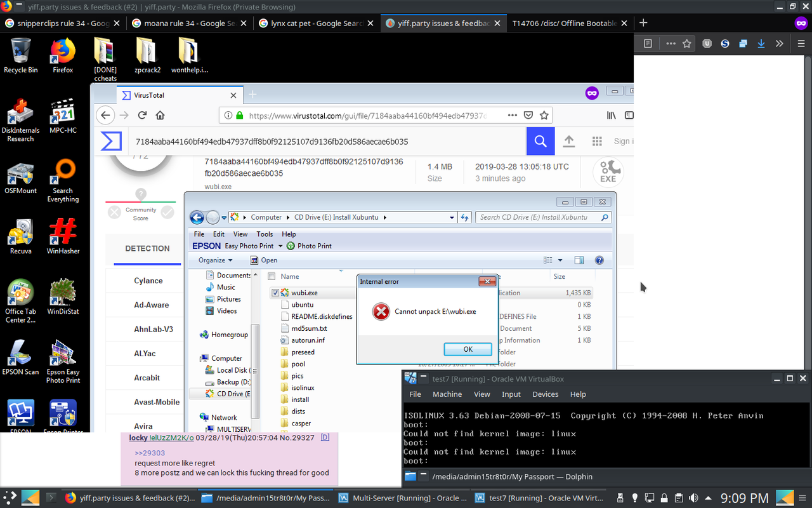This screenshot has height=508, width=812.
Task: Reload the VirusTotal page
Action: (142, 115)
